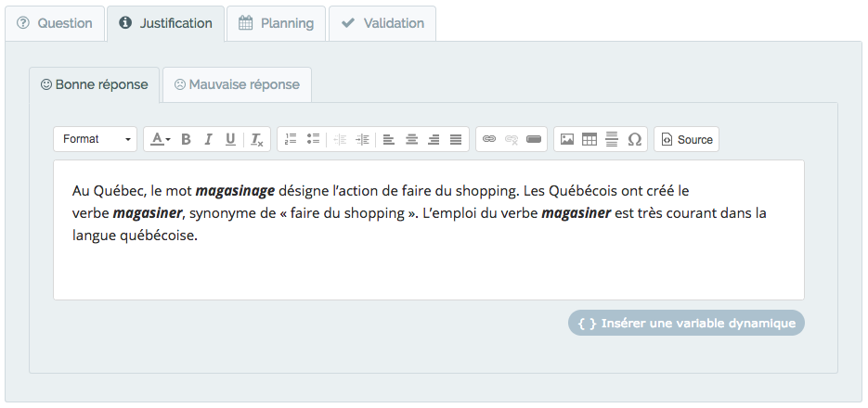Toggle bold formatting in the editor
Screen dimensions: 868x408
point(186,139)
